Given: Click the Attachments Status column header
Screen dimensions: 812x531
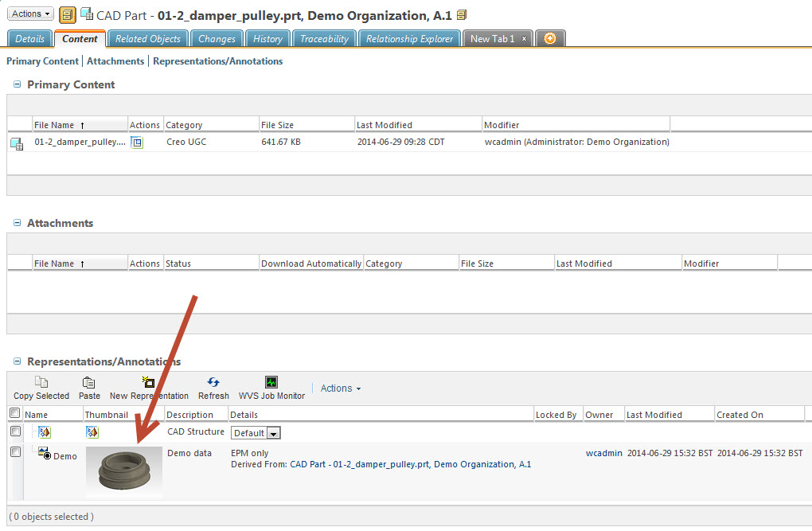Looking at the screenshot, I should point(211,264).
